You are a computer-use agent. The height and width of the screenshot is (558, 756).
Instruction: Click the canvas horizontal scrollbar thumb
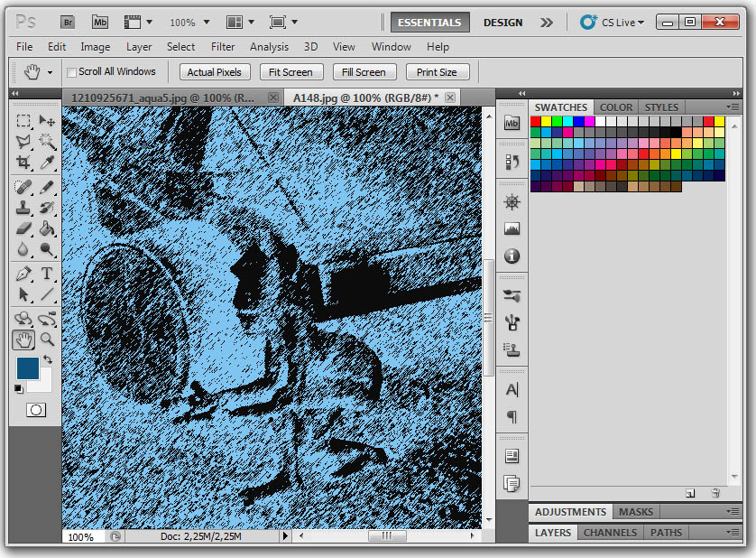pos(387,535)
